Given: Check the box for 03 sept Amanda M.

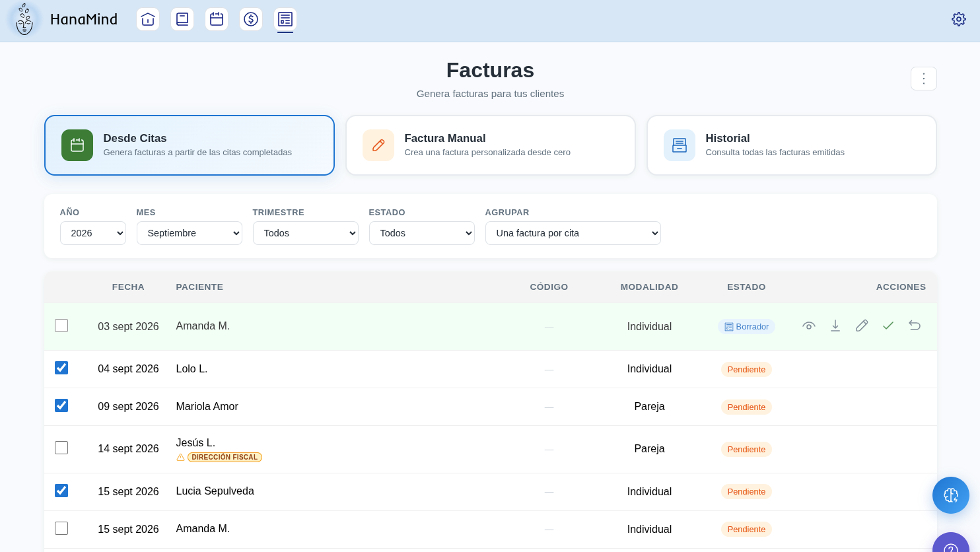Looking at the screenshot, I should (61, 326).
